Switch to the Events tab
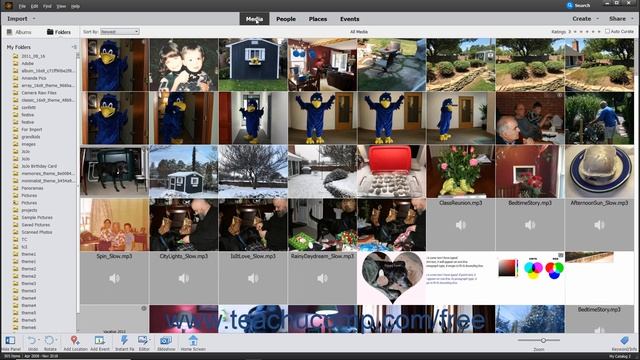Viewport: 640px width, 360px height. click(350, 19)
